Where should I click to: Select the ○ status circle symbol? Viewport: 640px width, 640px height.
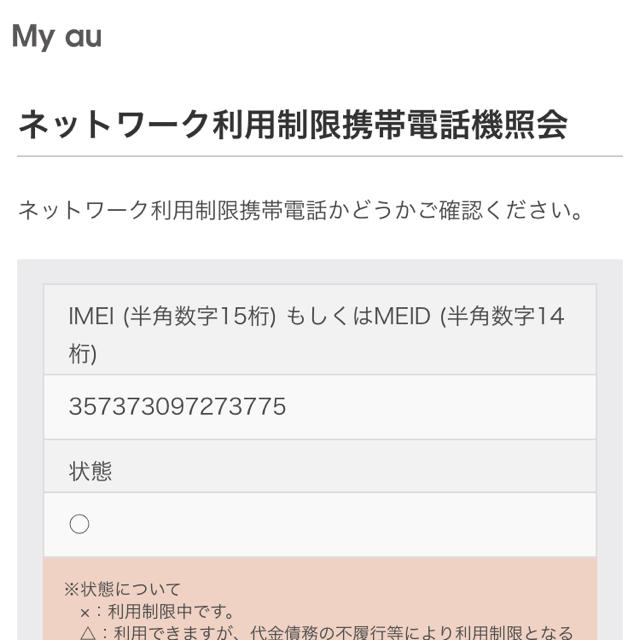[x=79, y=524]
